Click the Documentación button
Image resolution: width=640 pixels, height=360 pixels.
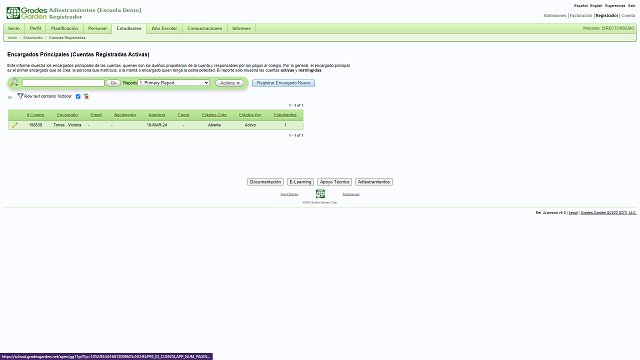coord(265,182)
